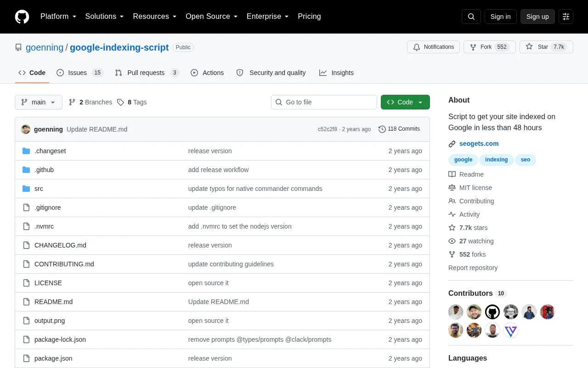Click the Sign up button
This screenshot has width=588, height=368.
tap(537, 17)
